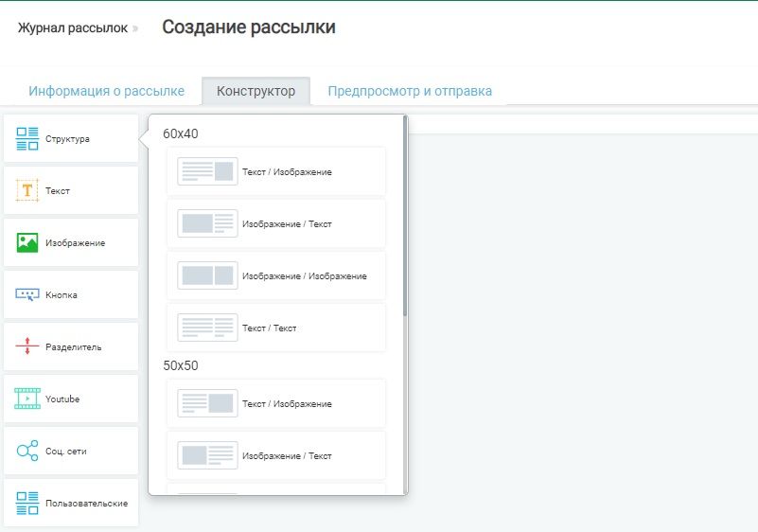Click the Структура block icon
This screenshot has height=532, width=758.
(27, 139)
